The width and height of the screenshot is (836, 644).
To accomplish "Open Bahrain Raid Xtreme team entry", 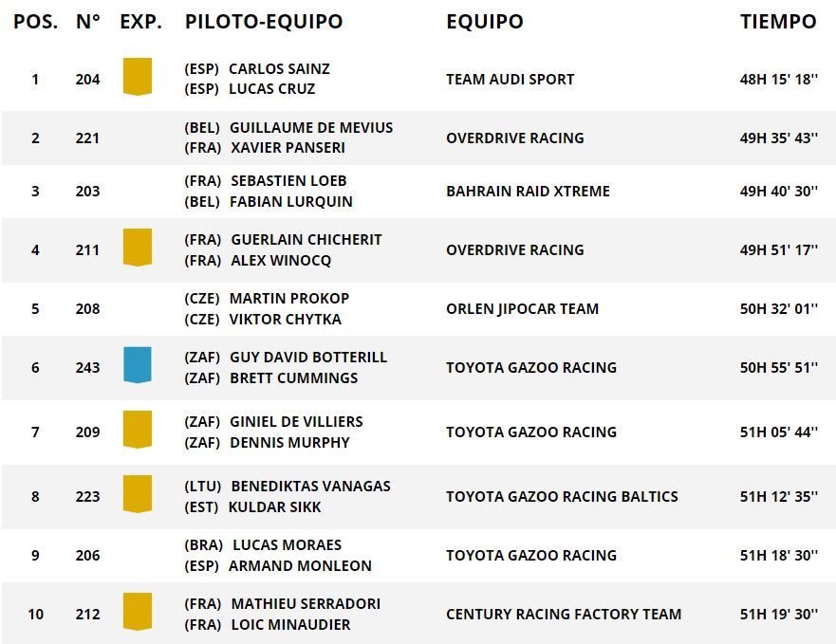I will pos(528,191).
